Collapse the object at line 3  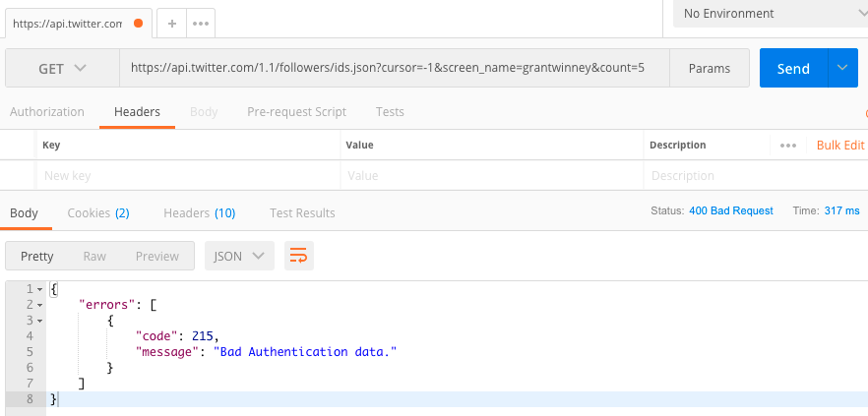pyautogui.click(x=39, y=321)
